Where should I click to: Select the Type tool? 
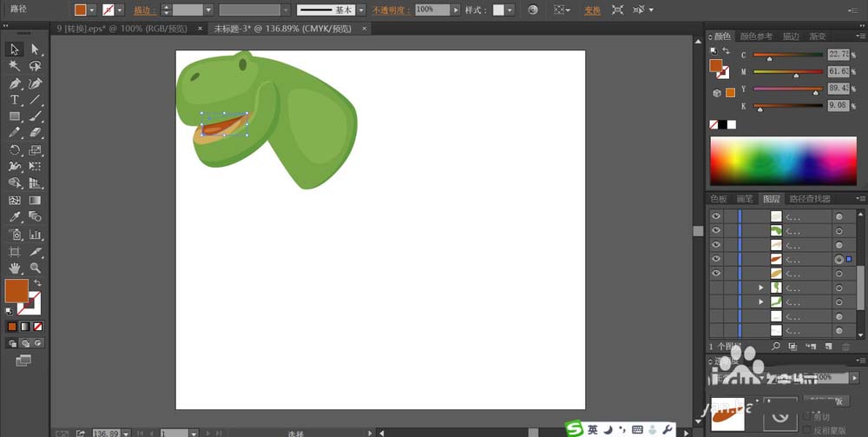15,100
